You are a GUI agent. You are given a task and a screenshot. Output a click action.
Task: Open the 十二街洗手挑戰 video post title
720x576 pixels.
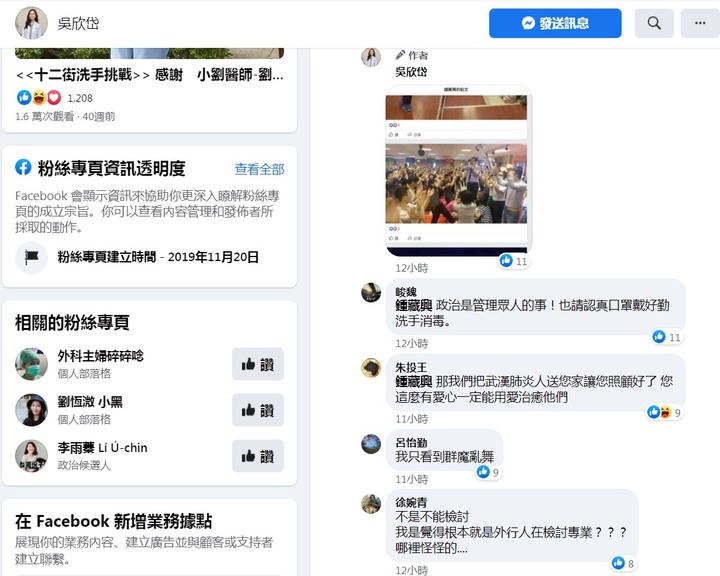pos(150,74)
